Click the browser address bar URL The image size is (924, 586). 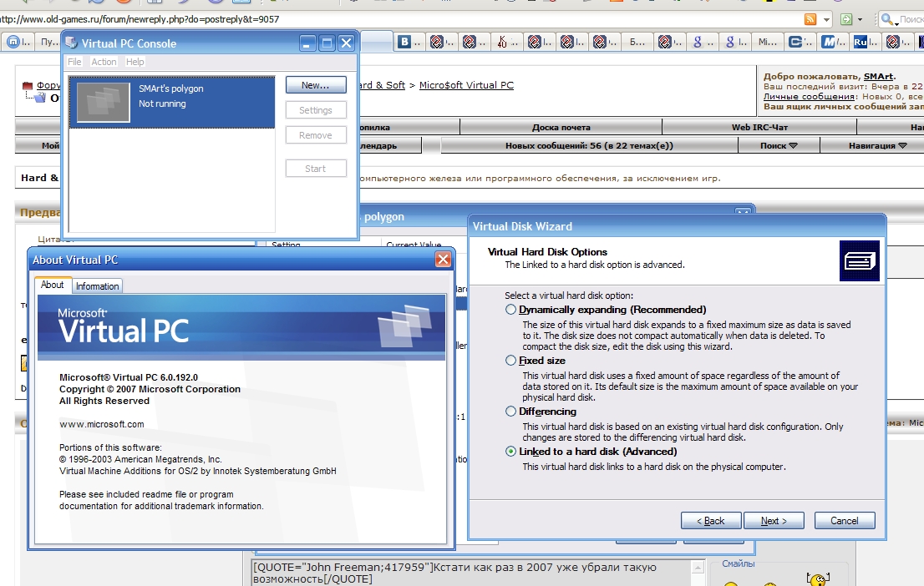[x=139, y=19]
